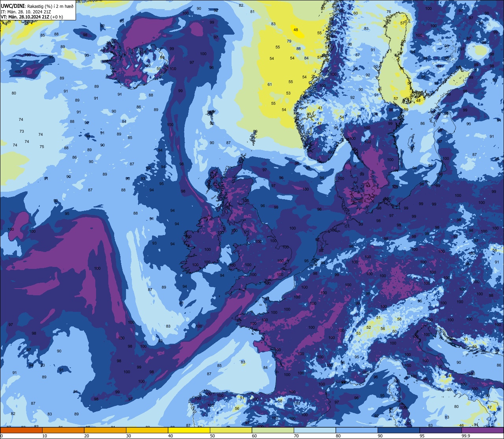Click the 40–50 bright yellow legend swatch
Image resolution: width=504 pixels, height=439 pixels.
coord(189,430)
